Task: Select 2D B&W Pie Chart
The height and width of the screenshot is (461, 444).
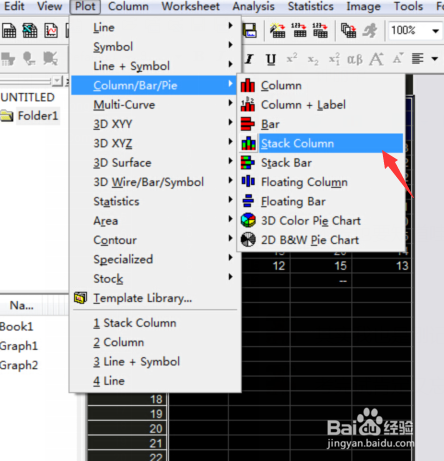Action: pyautogui.click(x=321, y=240)
